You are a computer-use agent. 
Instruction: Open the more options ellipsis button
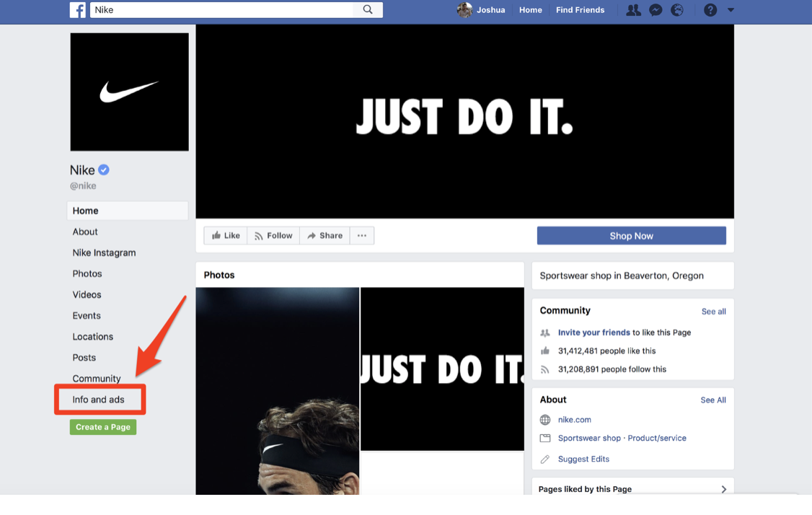[362, 236]
